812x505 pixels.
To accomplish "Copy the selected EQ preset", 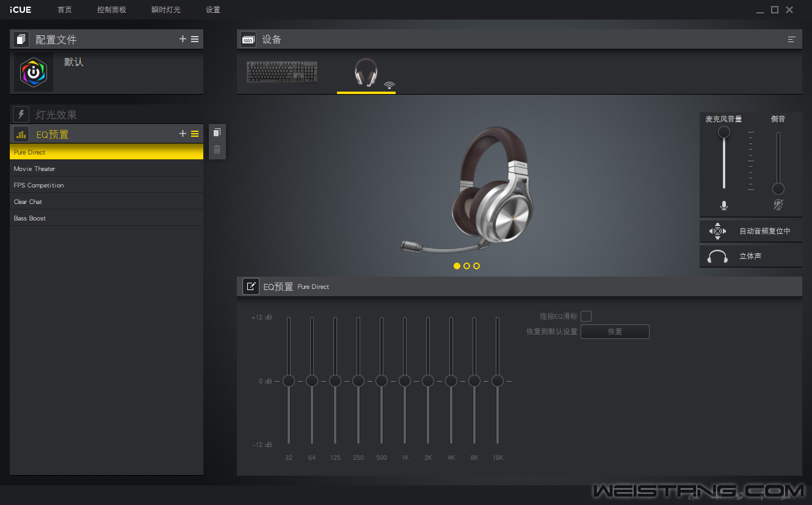I will (x=217, y=133).
